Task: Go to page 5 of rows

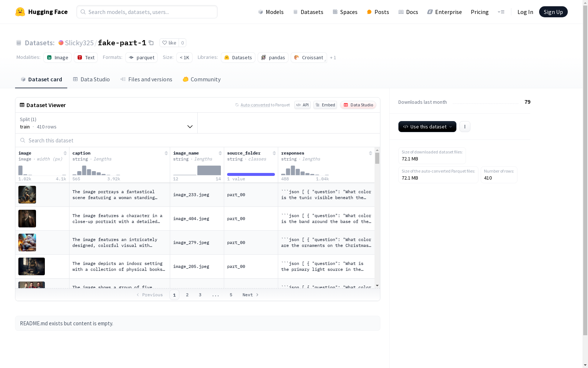Action: [231, 295]
